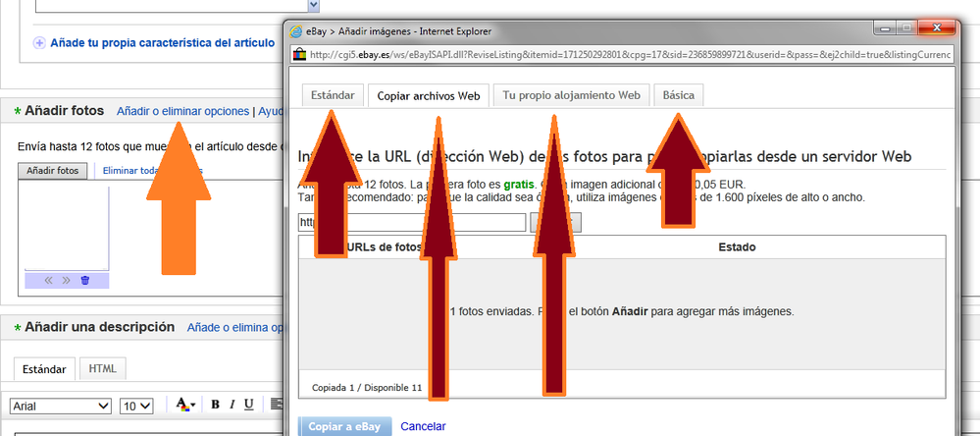Select the Estándar tab in image popup
980x436 pixels.
(333, 95)
